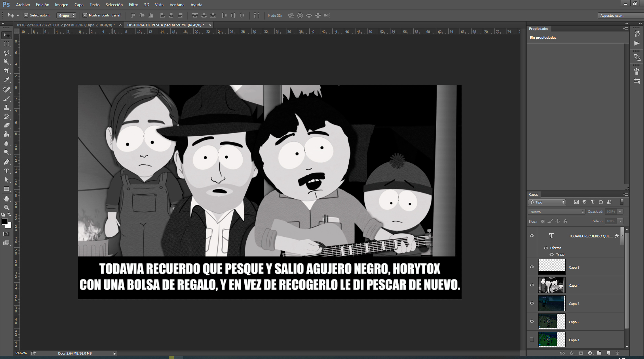Hide layer Capa 2
This screenshot has height=359, width=644.
pyautogui.click(x=532, y=321)
